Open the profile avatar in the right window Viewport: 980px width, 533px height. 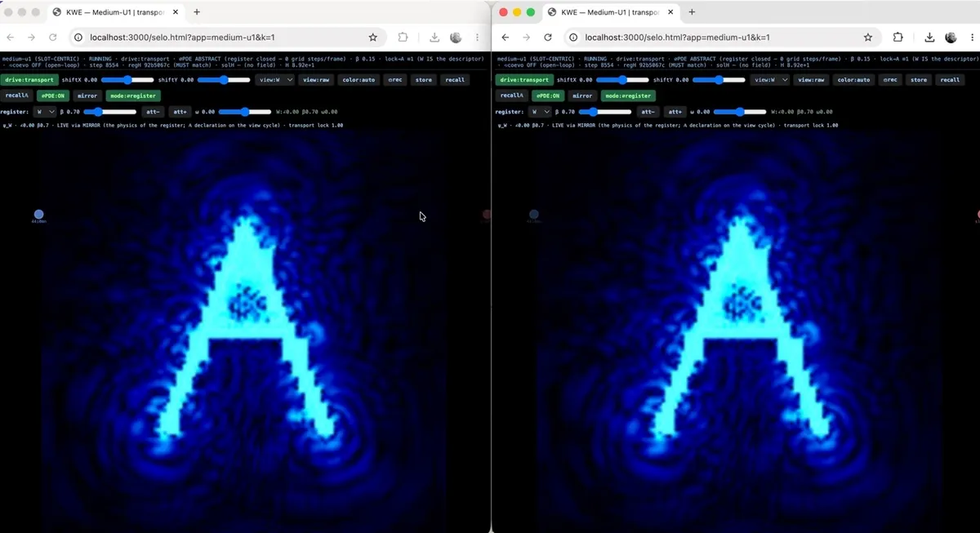tap(951, 38)
